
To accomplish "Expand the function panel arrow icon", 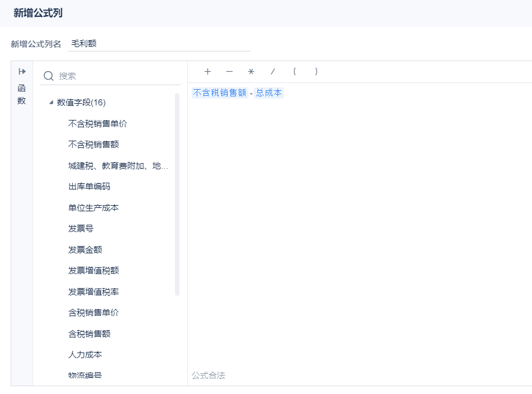I will coord(22,72).
